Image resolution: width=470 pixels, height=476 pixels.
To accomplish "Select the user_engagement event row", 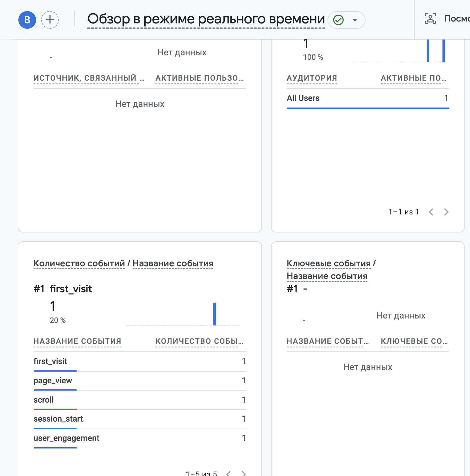I will coord(140,438).
